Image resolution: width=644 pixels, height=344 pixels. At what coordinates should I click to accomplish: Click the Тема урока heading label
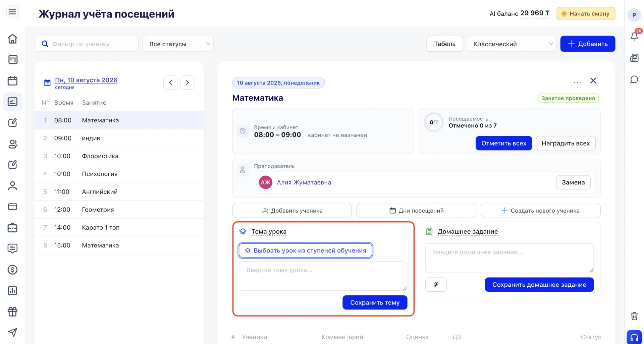(269, 232)
